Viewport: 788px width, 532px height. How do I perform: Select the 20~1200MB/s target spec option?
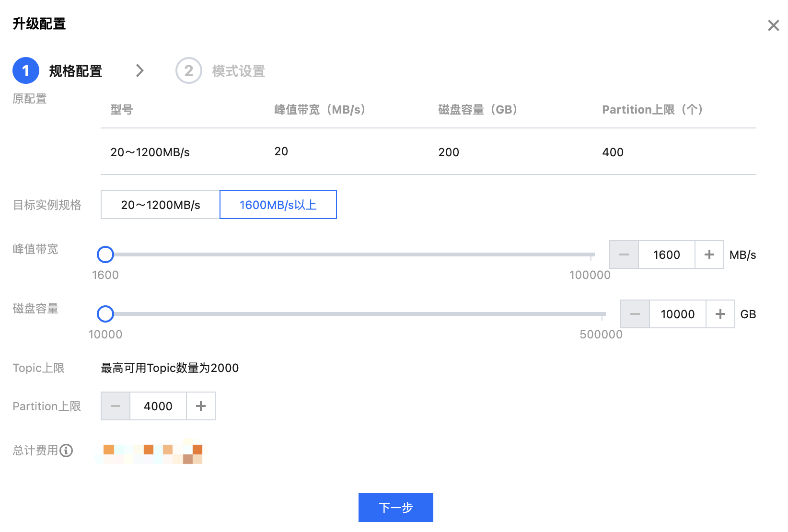160,205
